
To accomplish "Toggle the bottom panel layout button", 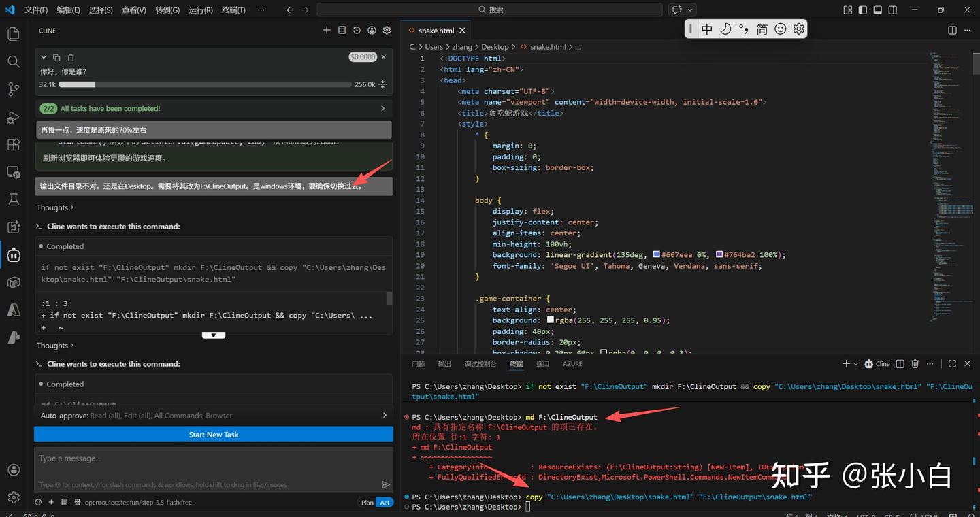I will (877, 10).
